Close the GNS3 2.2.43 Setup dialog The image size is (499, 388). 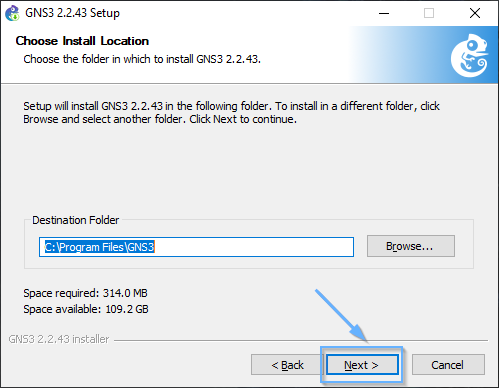pyautogui.click(x=475, y=13)
